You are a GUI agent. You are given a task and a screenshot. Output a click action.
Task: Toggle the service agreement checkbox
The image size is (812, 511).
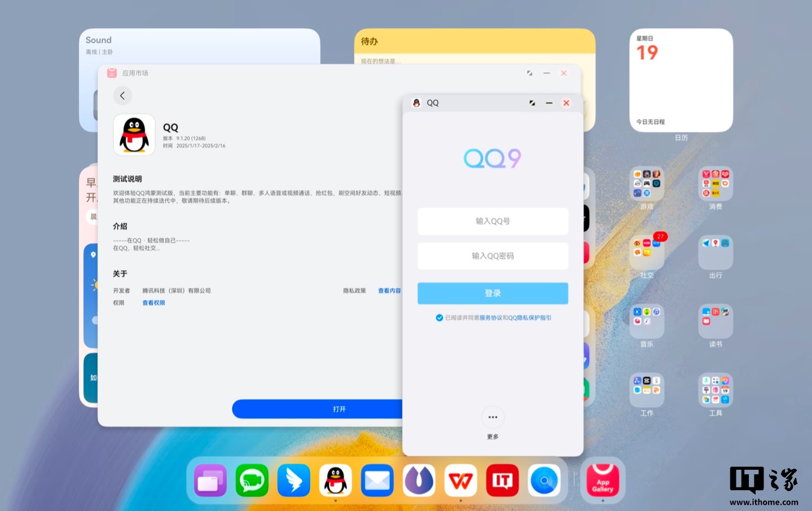(439, 318)
